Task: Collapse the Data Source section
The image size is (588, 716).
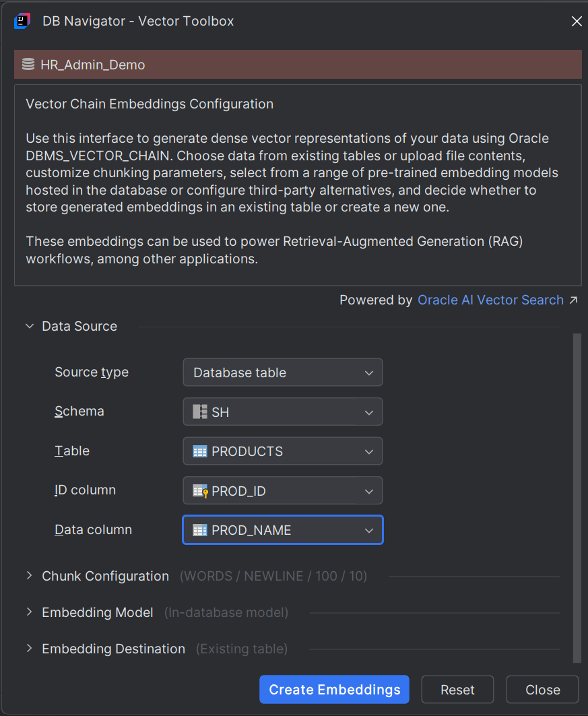Action: pos(30,326)
